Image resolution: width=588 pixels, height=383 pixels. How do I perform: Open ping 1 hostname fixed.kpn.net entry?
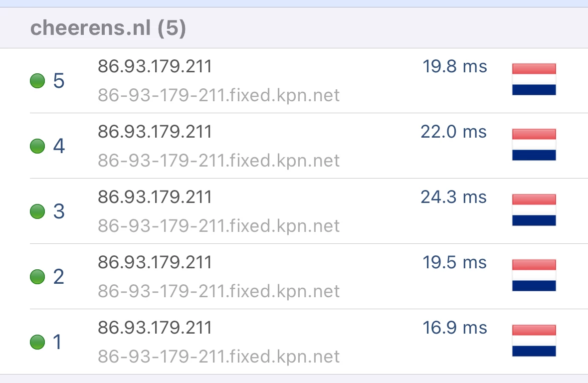click(x=218, y=357)
